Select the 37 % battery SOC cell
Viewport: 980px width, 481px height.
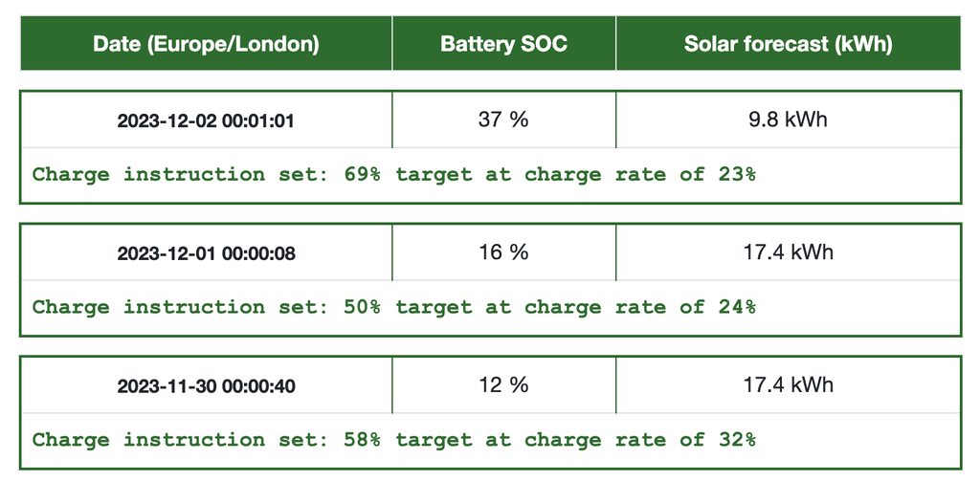tap(503, 120)
